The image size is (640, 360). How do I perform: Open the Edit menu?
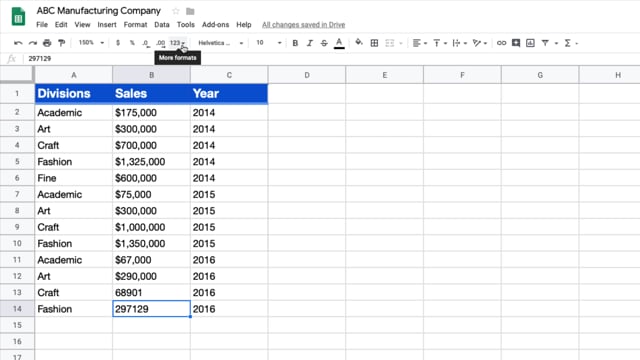tap(61, 24)
